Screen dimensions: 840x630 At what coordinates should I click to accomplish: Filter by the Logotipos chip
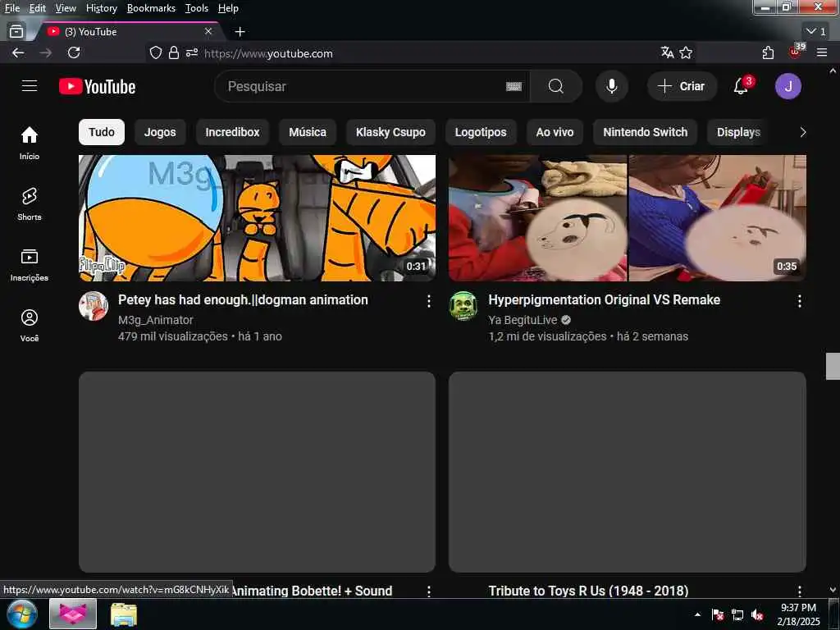481,132
